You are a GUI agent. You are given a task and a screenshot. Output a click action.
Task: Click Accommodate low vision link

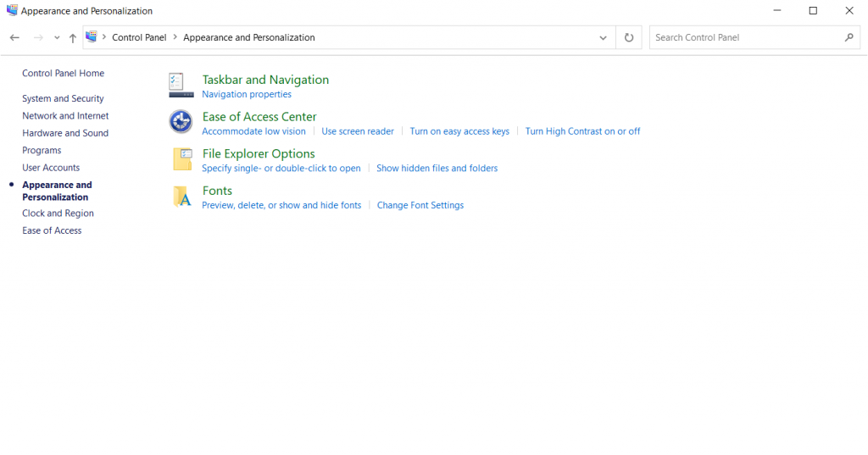click(253, 131)
